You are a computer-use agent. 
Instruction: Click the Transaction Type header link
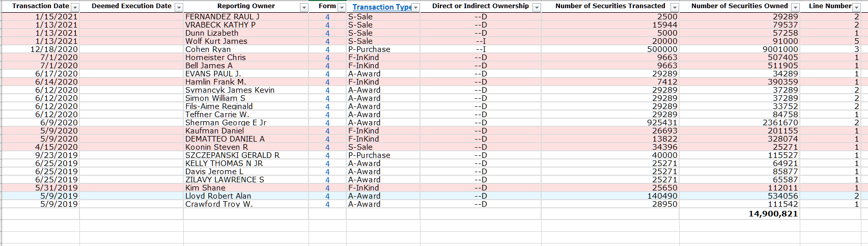pyautogui.click(x=382, y=7)
